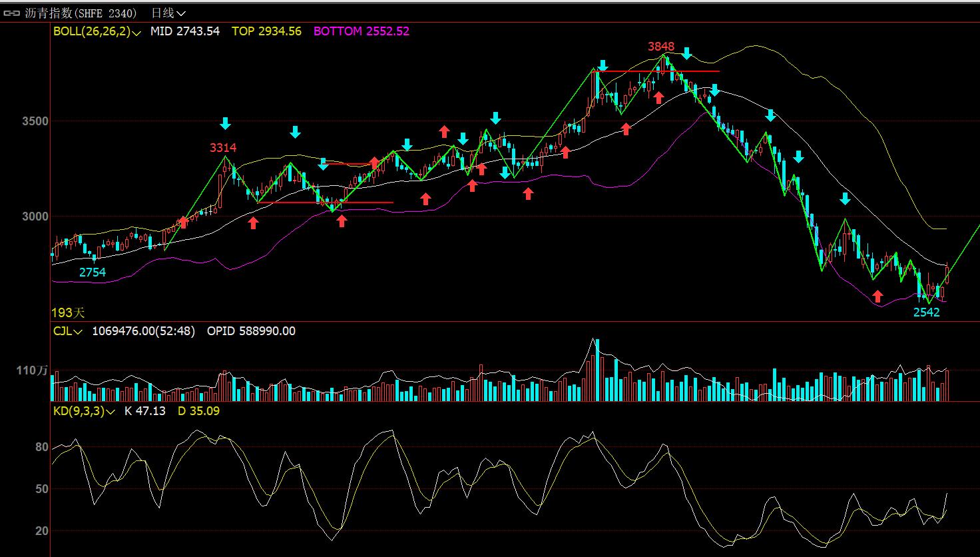
Task: Click the 3848 high price label
Action: click(x=661, y=47)
